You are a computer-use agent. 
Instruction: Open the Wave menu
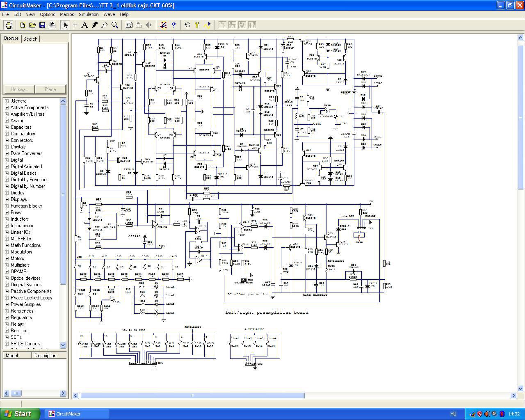pos(109,14)
